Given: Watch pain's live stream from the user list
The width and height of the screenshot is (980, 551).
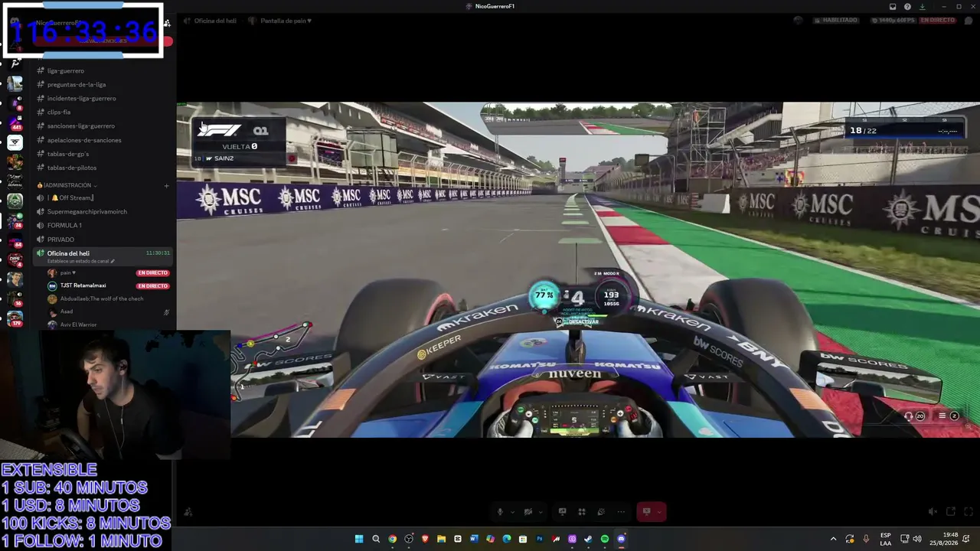Looking at the screenshot, I should [152, 272].
